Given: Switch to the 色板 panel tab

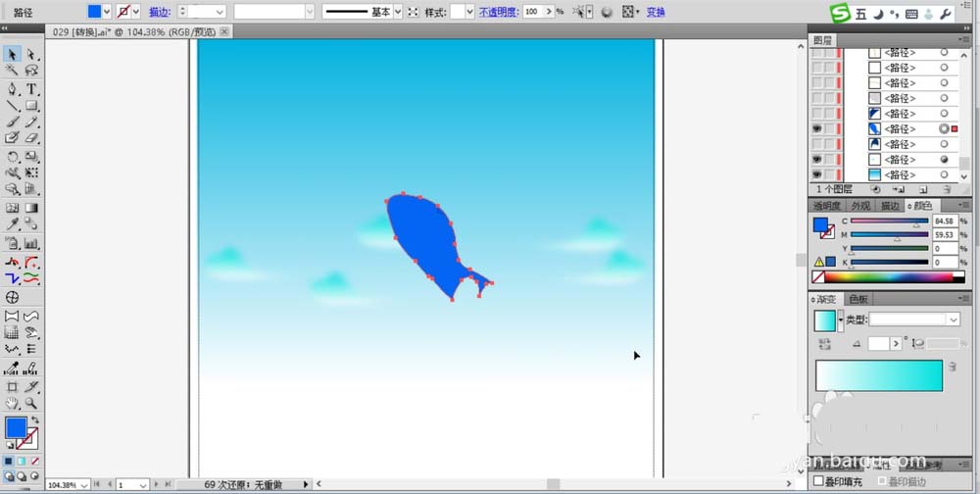Looking at the screenshot, I should (858, 300).
